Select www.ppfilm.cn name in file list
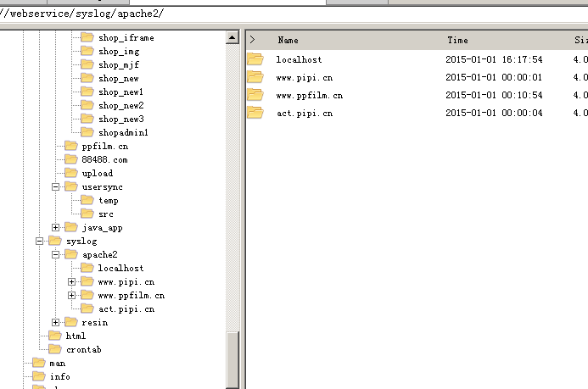Viewport: 588px width, 389px height. point(310,96)
